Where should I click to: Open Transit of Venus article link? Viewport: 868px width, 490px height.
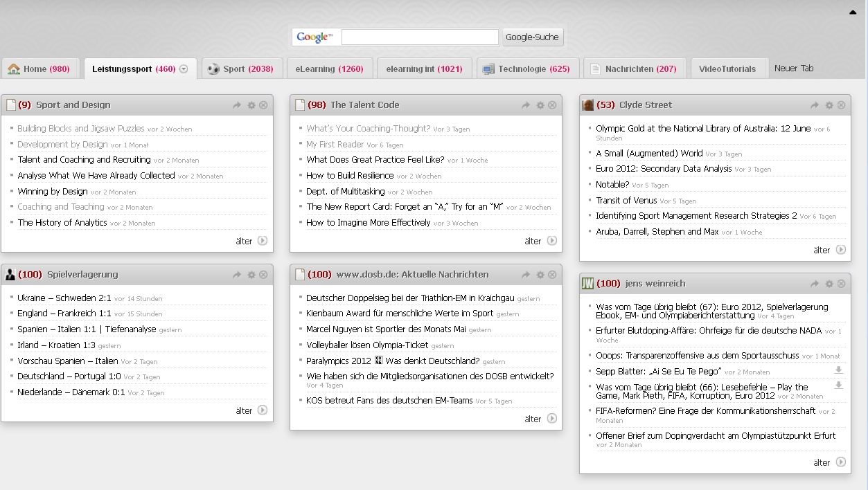click(627, 201)
